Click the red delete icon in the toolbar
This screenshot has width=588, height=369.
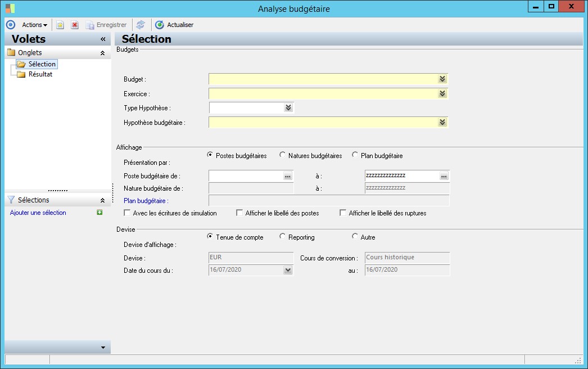coord(75,25)
